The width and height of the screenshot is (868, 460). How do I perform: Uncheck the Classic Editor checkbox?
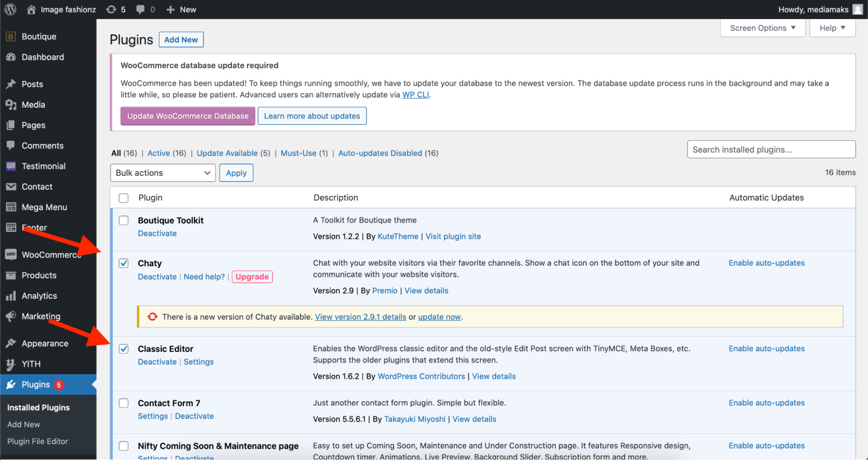(x=124, y=349)
